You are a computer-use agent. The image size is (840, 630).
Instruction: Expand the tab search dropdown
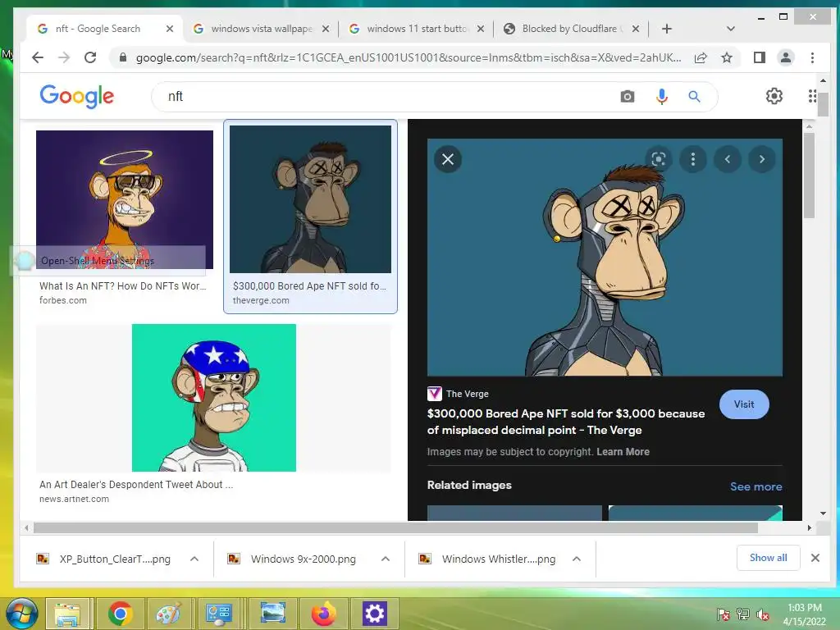730,29
